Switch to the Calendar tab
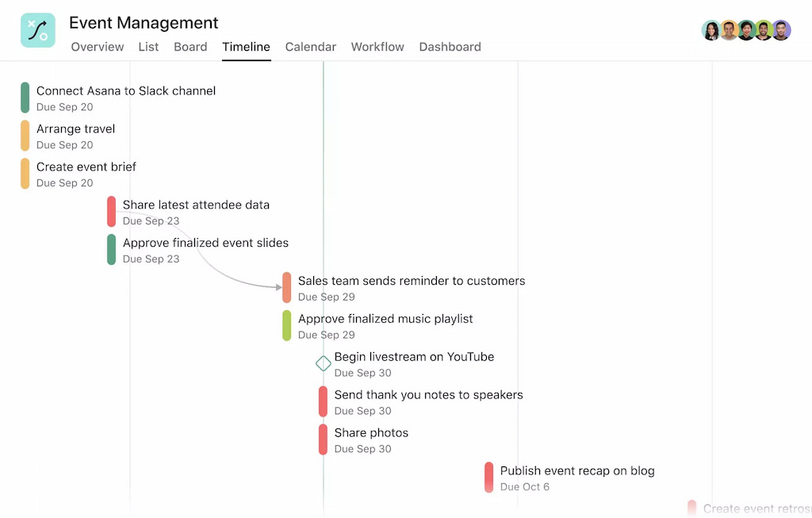This screenshot has width=812, height=518. tap(310, 47)
